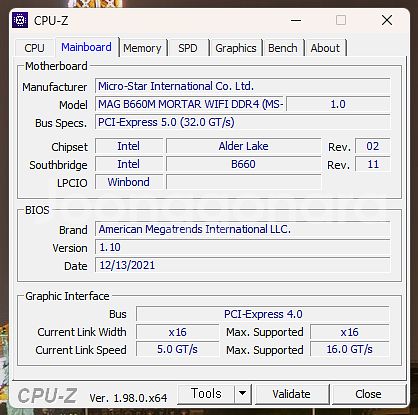Click the southbridge Rev. value 11

pos(373,164)
